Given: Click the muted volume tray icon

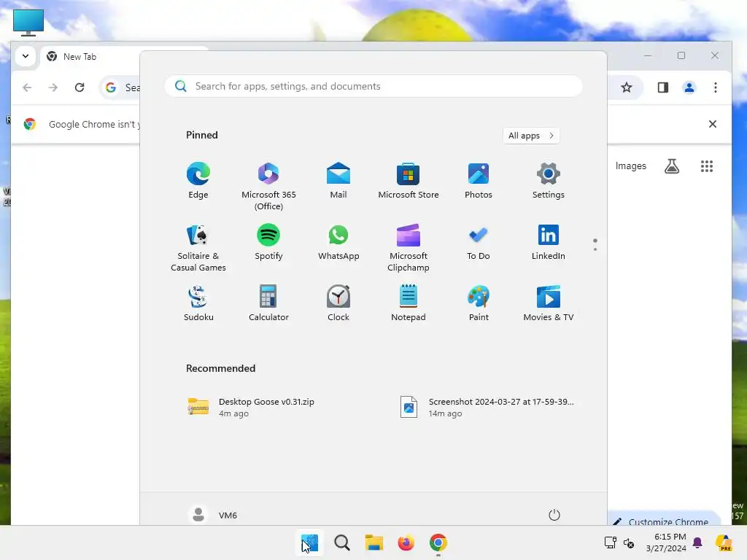Looking at the screenshot, I should click(629, 542).
